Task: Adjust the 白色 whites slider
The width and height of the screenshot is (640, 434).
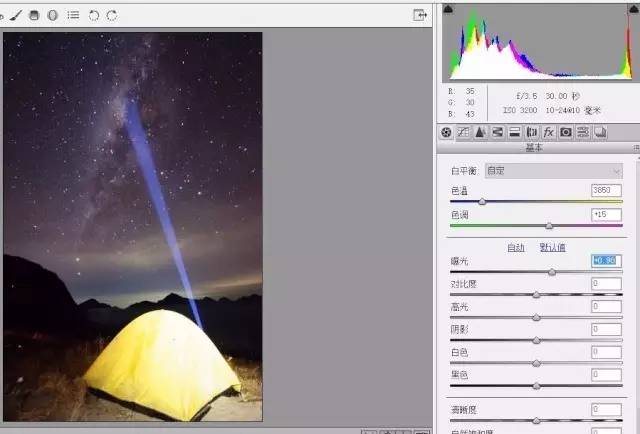Action: 536,363
